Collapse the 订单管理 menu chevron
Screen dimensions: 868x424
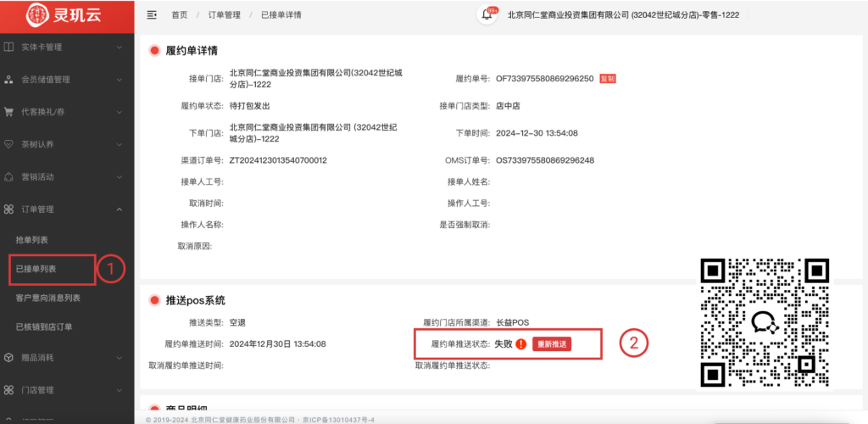click(x=119, y=209)
